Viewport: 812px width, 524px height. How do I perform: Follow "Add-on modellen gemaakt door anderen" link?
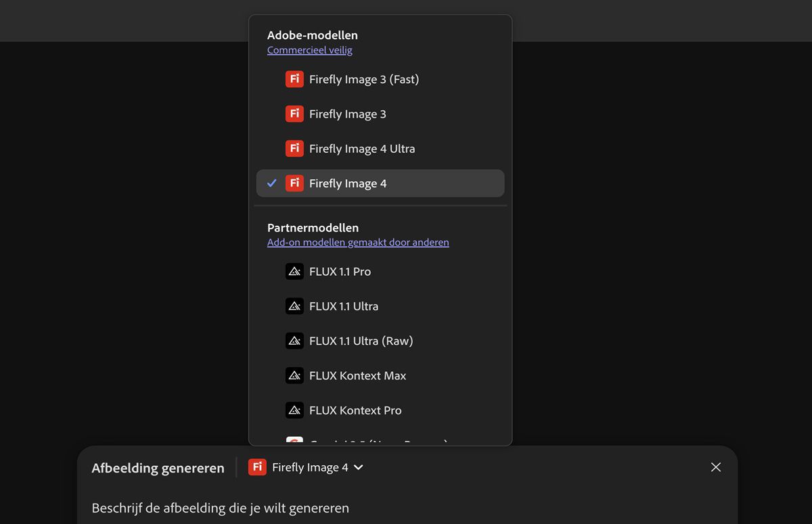point(358,242)
